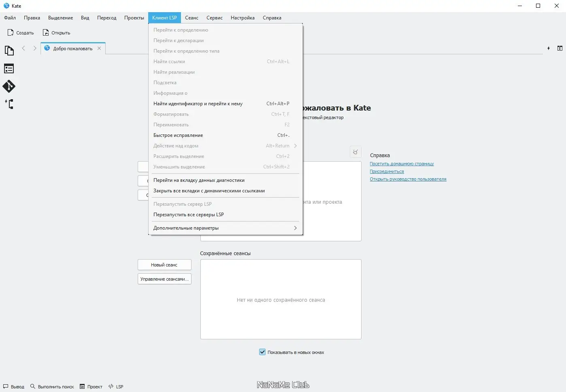This screenshot has width=566, height=392.
Task: Open the Git sidebar panel icon
Action: tap(9, 86)
